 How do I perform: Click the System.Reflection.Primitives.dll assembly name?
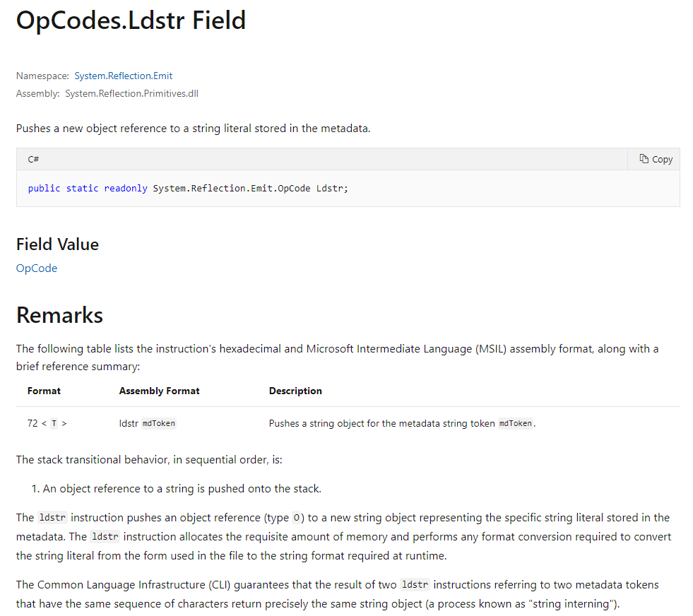[x=131, y=93]
